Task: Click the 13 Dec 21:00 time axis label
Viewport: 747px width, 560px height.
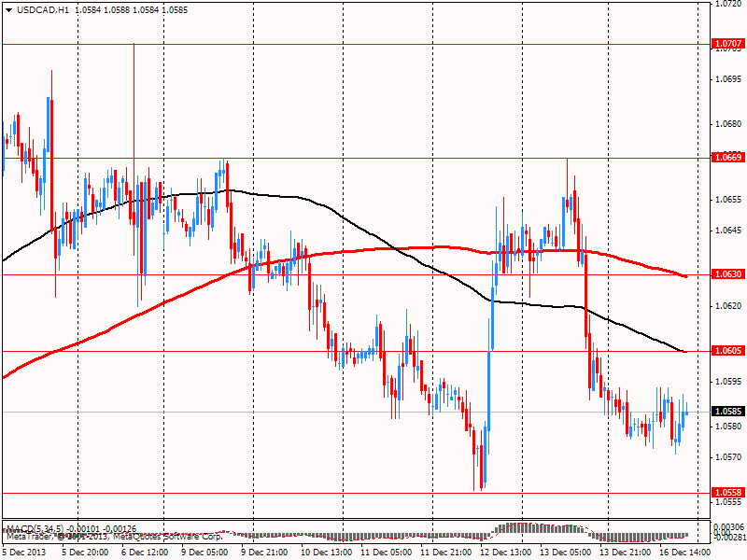Action: pyautogui.click(x=626, y=552)
